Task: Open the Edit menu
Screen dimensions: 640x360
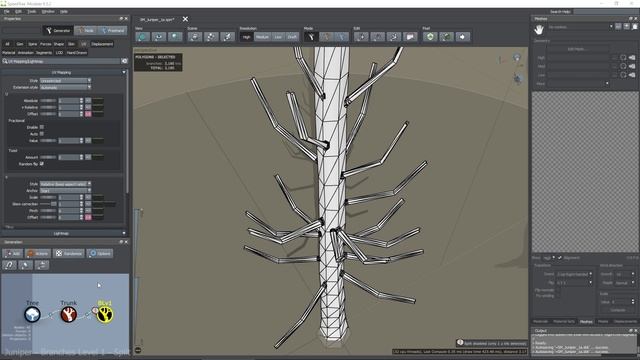Action: 18,11
